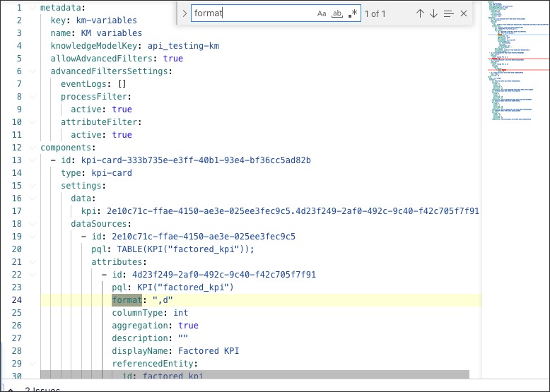The width and height of the screenshot is (550, 392).
Task: Click the minimap code overview
Action: coord(517,61)
